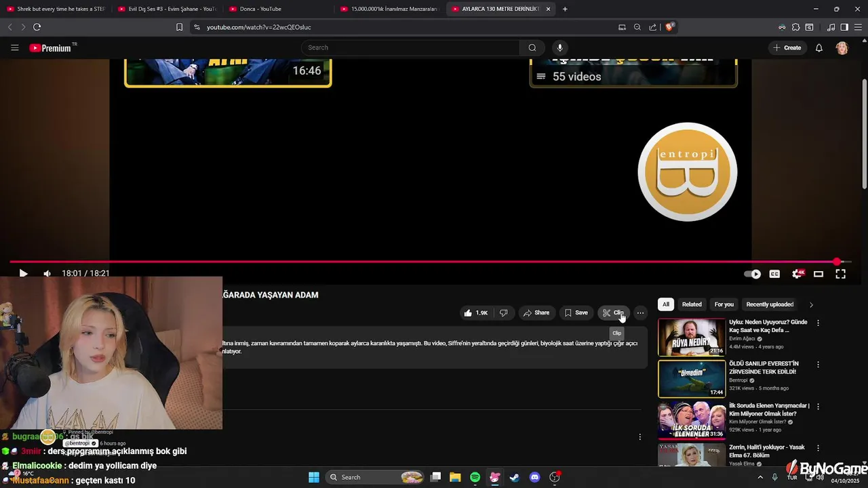The image size is (868, 488).
Task: Share this video
Action: 536,312
